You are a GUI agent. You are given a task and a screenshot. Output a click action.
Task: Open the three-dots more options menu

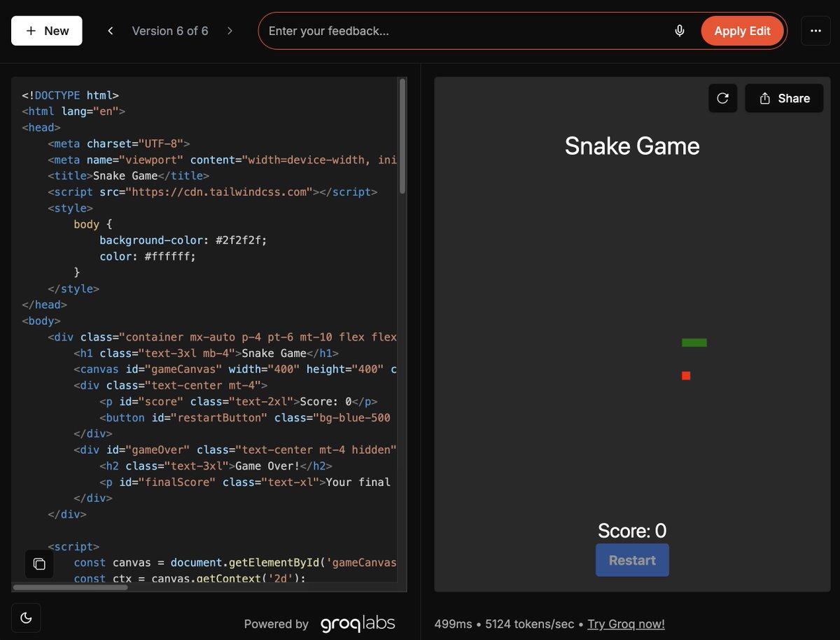click(815, 31)
